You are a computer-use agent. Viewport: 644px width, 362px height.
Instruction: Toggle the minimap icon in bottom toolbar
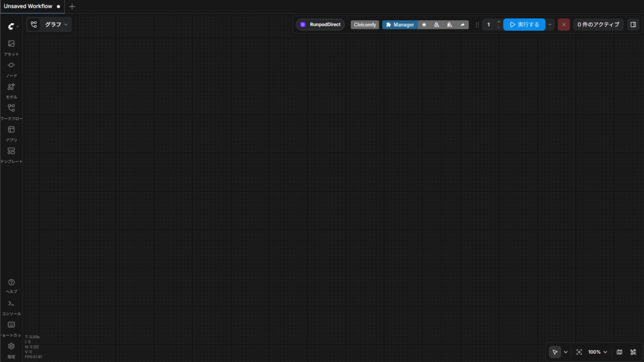point(619,352)
